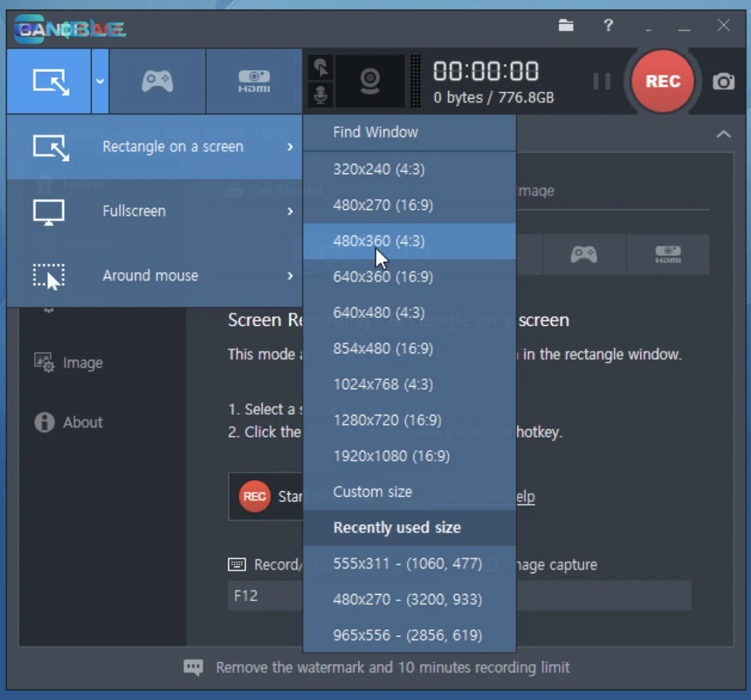The width and height of the screenshot is (751, 700).
Task: Toggle the microphone recording icon
Action: pos(321,96)
